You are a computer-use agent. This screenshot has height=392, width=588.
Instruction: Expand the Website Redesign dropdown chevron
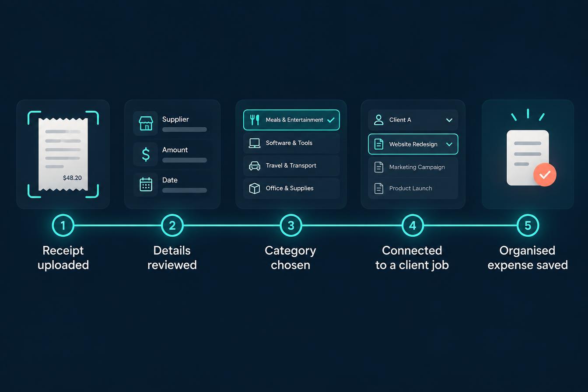click(x=449, y=144)
